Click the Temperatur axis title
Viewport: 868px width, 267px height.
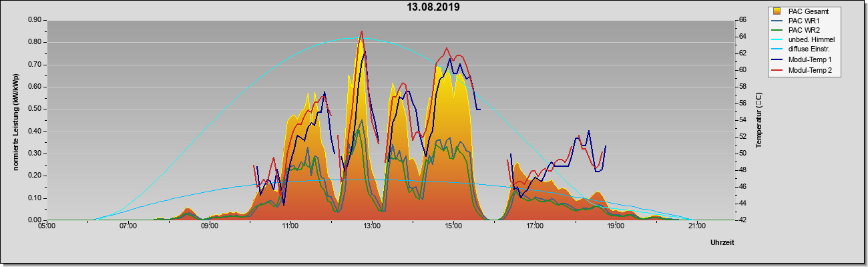(x=758, y=121)
